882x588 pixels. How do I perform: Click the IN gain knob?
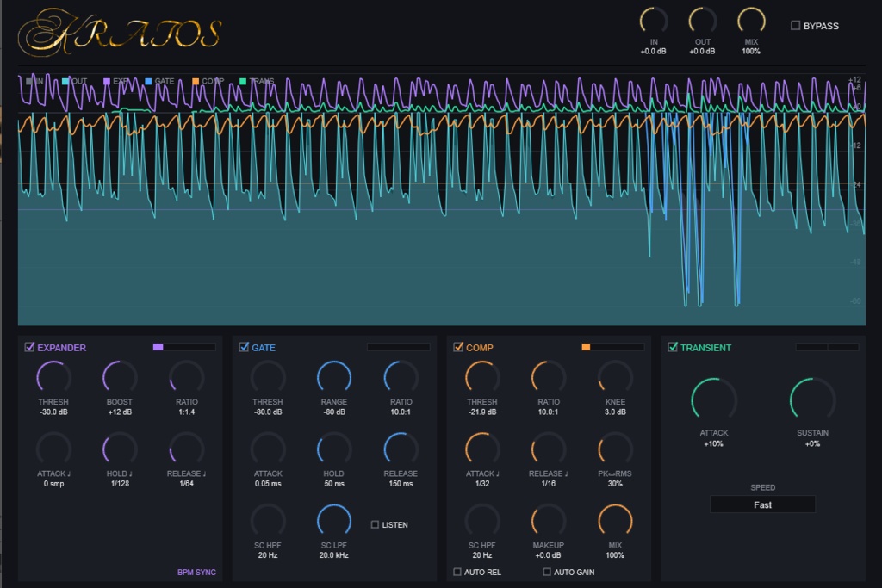pos(654,22)
